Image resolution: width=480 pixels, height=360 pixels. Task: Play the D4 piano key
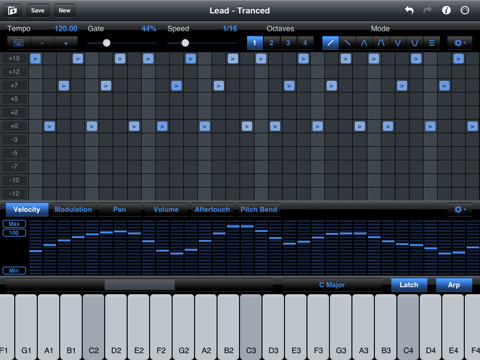click(x=430, y=327)
